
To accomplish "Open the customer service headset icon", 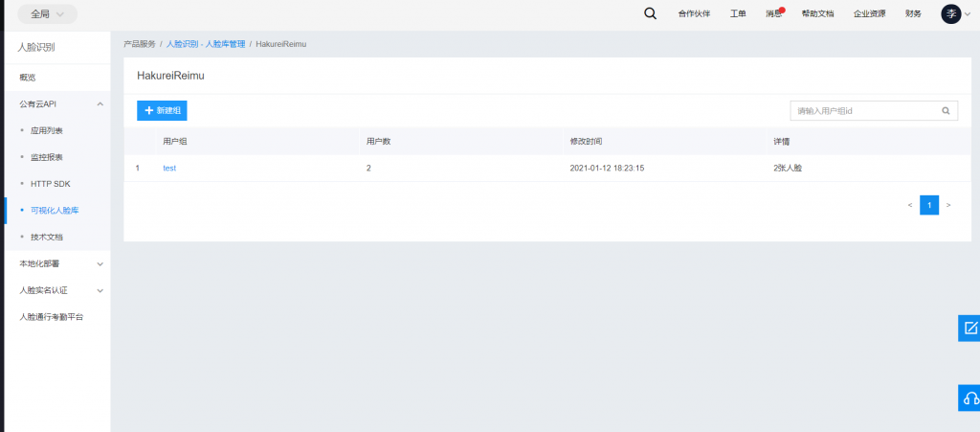I will [x=970, y=398].
